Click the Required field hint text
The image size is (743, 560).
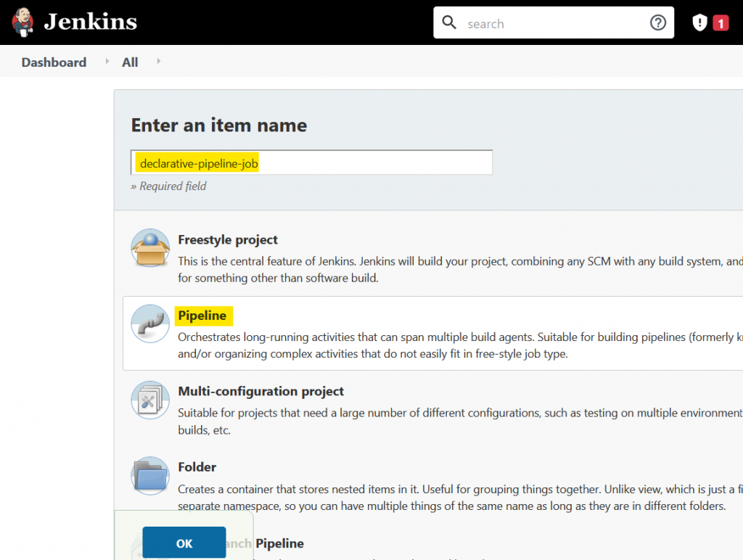pyautogui.click(x=168, y=186)
